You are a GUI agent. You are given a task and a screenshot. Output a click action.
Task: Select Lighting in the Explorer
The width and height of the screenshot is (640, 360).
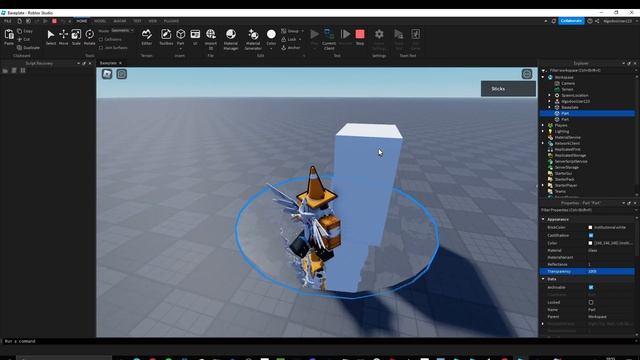[562, 131]
